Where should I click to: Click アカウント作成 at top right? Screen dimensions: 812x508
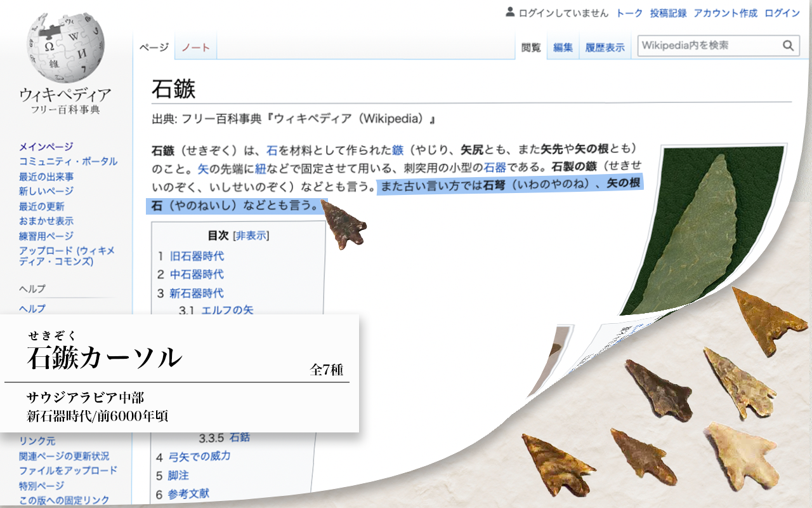click(x=726, y=12)
